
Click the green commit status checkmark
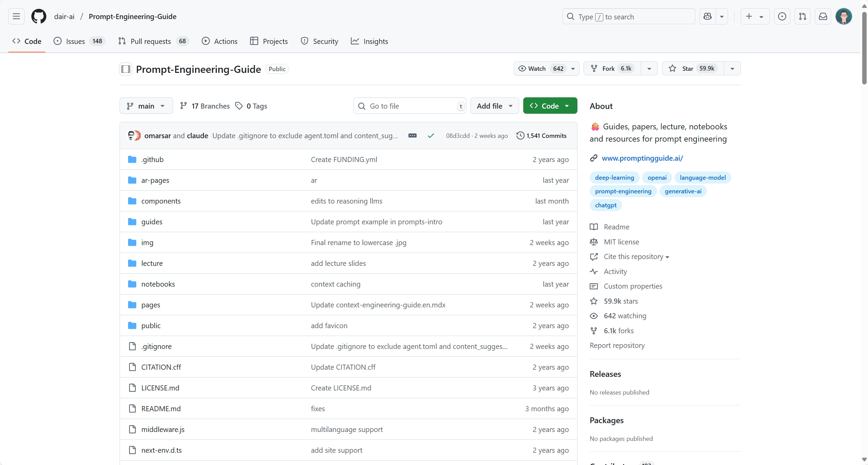point(431,135)
